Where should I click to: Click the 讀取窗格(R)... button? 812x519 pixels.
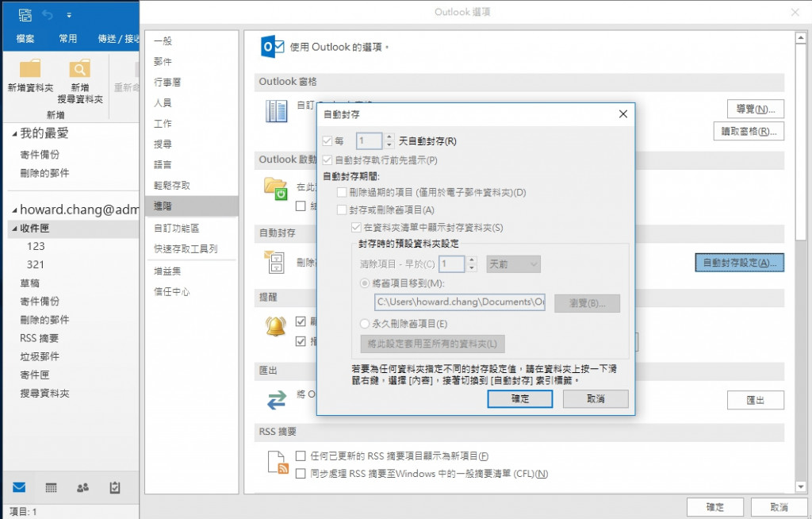(749, 132)
